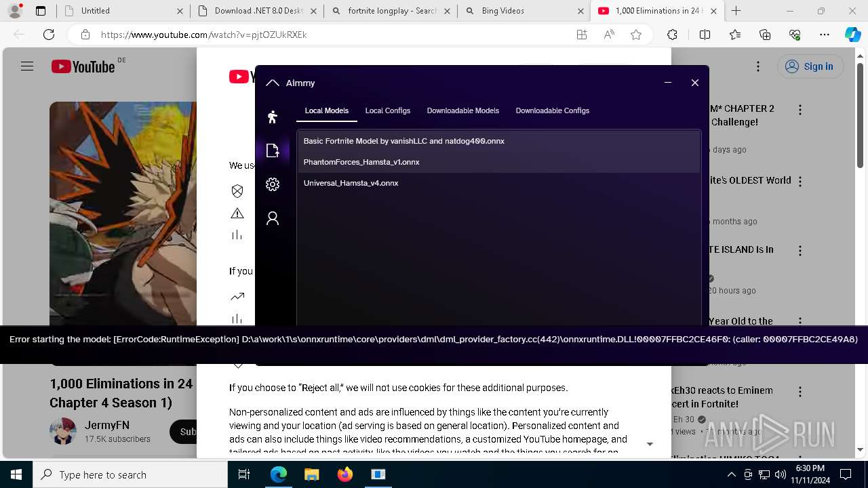Add this page to favorites star
Viewport: 868px width, 488px height.
636,35
